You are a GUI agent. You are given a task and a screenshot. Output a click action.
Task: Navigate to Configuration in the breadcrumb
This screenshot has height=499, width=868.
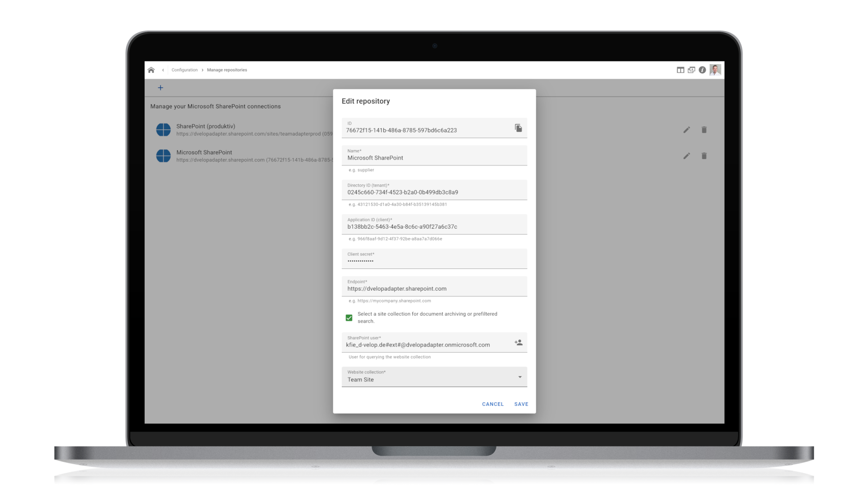184,70
